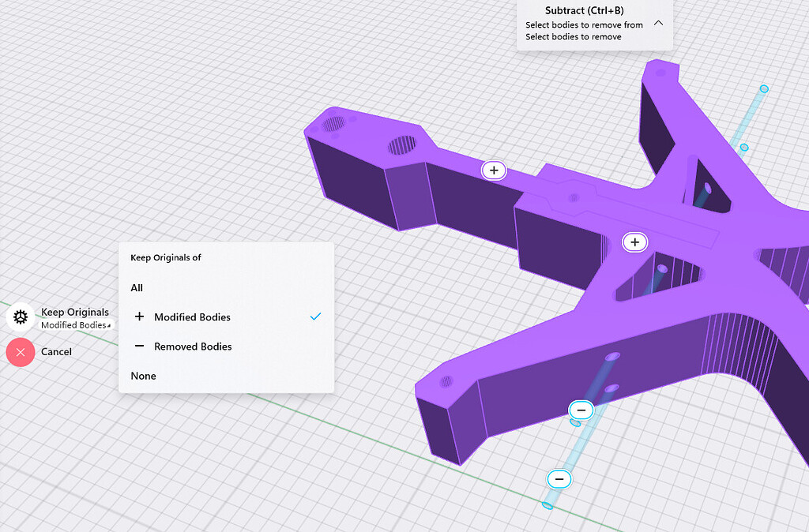Select the All option under Keep Originals of
This screenshot has height=532, width=809.
[136, 287]
